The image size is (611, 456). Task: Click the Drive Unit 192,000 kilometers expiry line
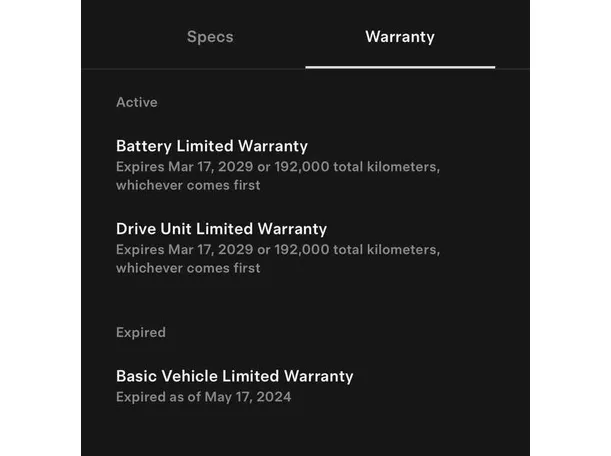[x=278, y=249]
